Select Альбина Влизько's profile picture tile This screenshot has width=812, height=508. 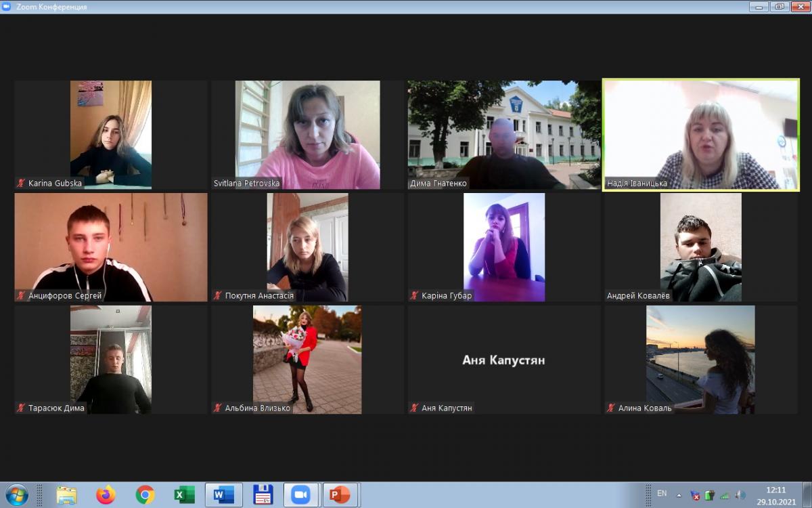(307, 360)
